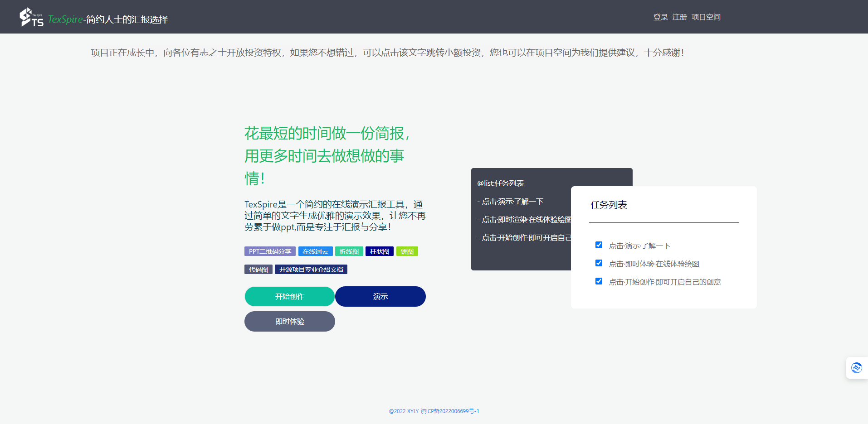
Task: Open the 项目空间 menu item
Action: (x=706, y=17)
